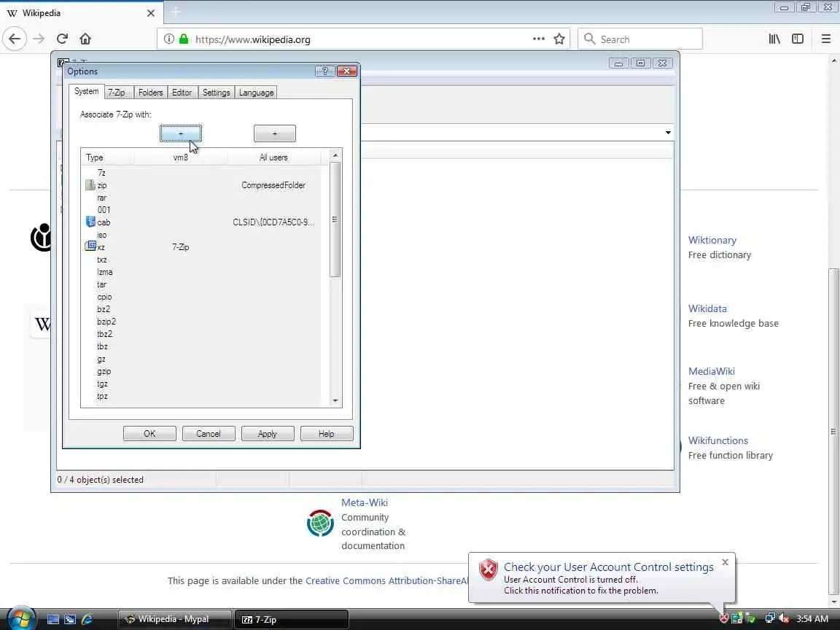The height and width of the screenshot is (630, 840).
Task: Select the tar file type row
Action: tap(203, 284)
